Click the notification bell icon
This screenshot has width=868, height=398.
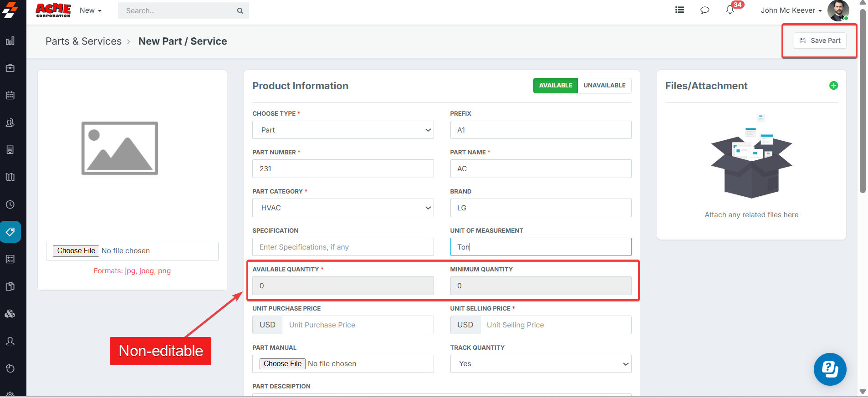coord(730,10)
